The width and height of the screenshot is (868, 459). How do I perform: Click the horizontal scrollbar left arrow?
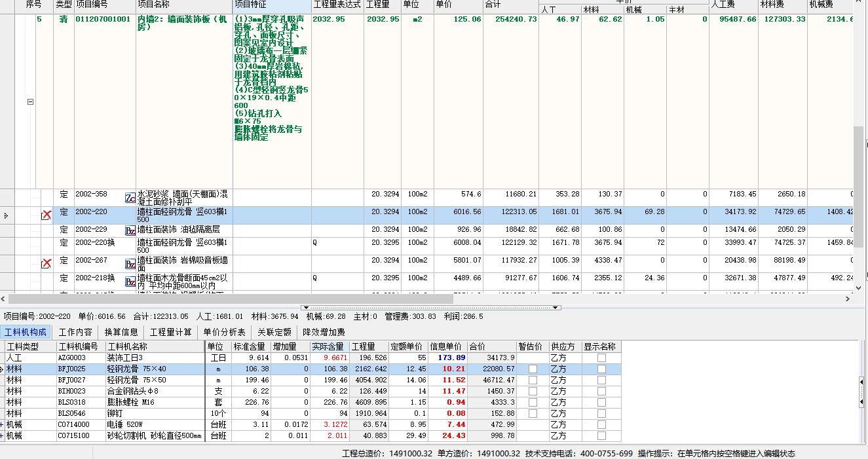[5, 299]
